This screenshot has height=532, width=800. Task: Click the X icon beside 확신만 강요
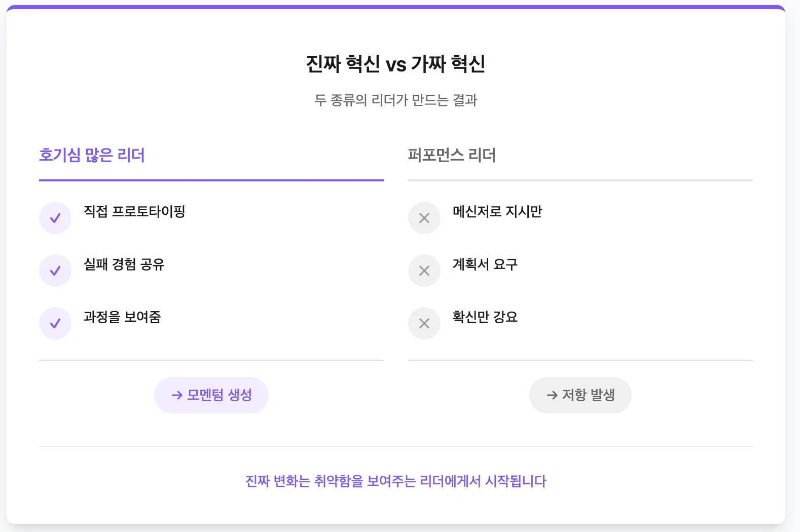click(424, 323)
